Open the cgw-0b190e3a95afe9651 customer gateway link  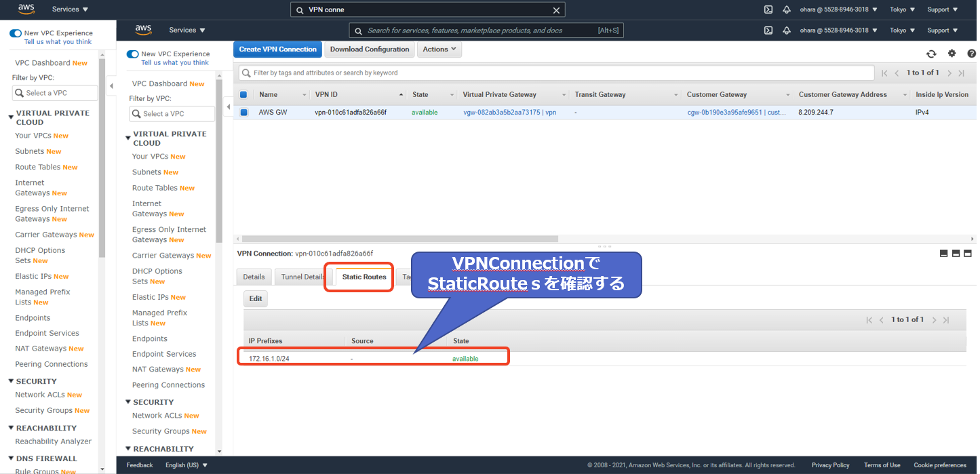pyautogui.click(x=737, y=113)
